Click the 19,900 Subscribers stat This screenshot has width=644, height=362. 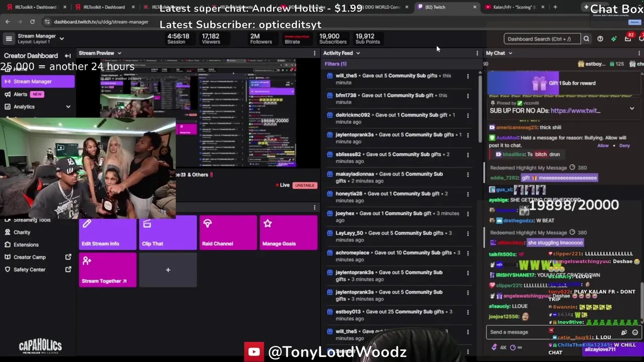[x=333, y=39]
